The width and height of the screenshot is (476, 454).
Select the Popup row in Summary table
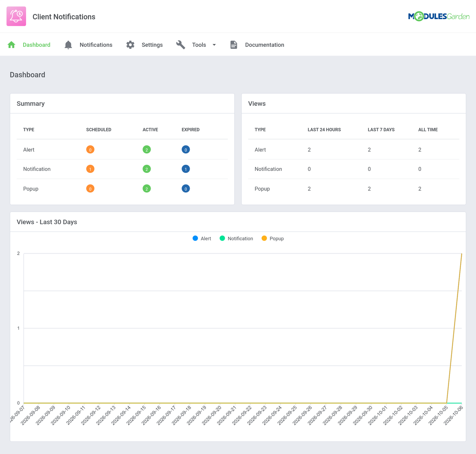coord(122,189)
